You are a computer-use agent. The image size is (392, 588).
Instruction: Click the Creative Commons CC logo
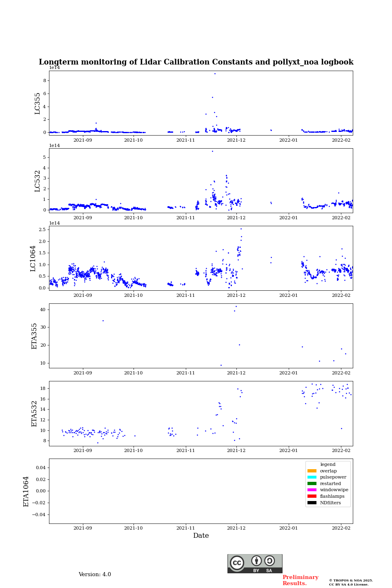237,563
